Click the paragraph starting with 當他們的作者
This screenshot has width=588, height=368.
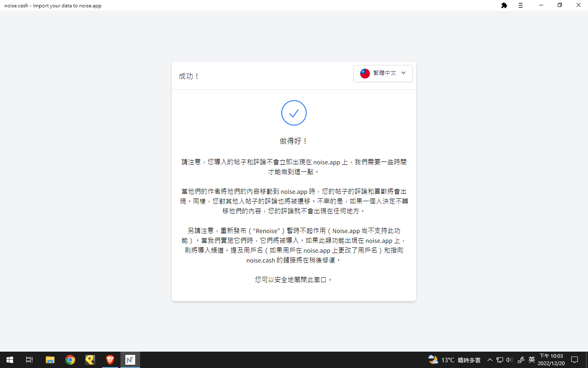pos(294,201)
